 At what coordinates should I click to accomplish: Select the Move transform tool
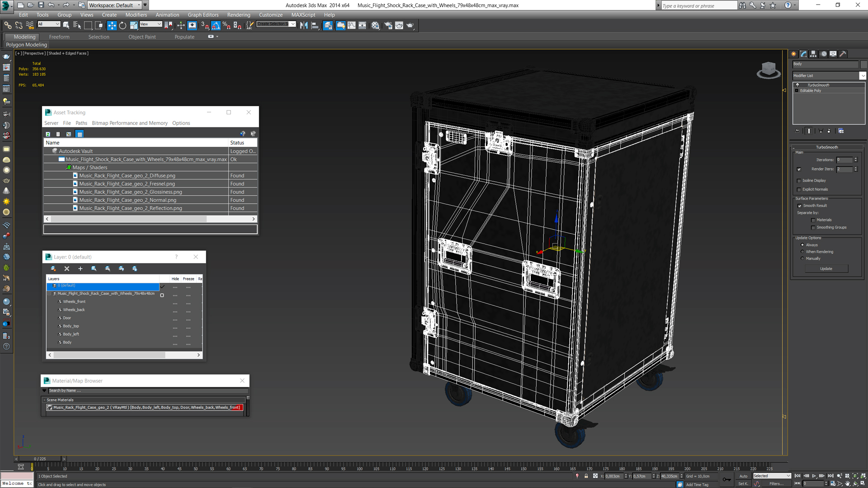(112, 25)
